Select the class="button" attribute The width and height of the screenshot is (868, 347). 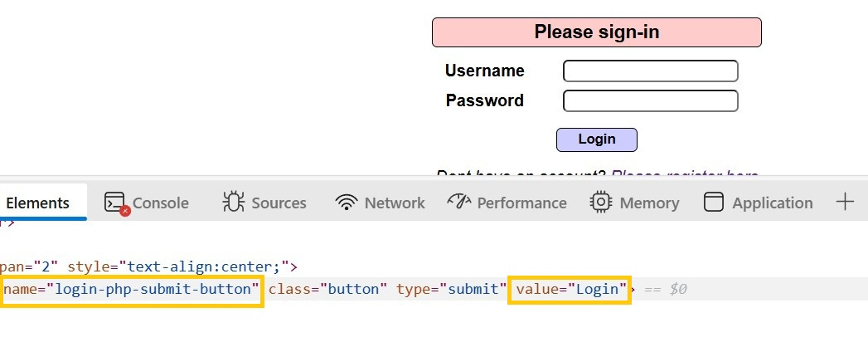(327, 290)
